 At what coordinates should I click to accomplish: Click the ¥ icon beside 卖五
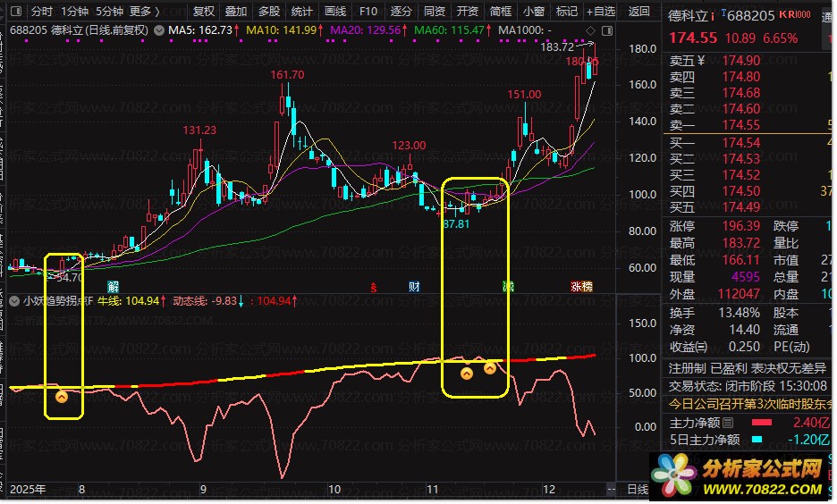[701, 61]
